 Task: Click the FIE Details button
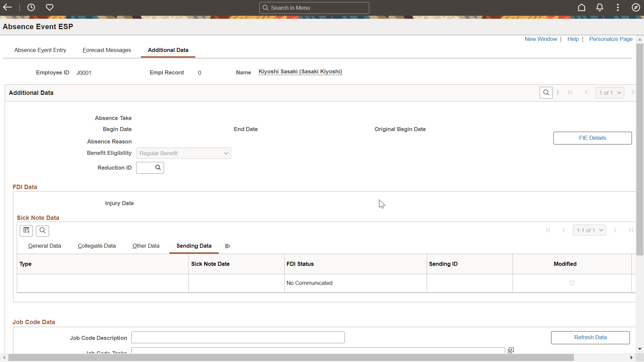592,138
